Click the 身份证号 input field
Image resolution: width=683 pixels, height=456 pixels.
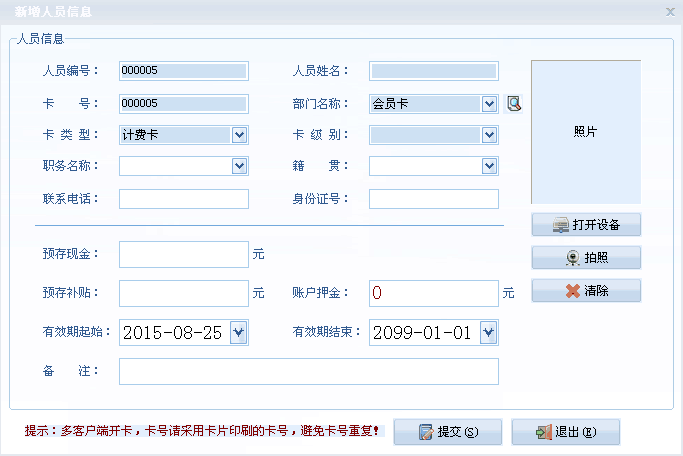[x=433, y=199]
